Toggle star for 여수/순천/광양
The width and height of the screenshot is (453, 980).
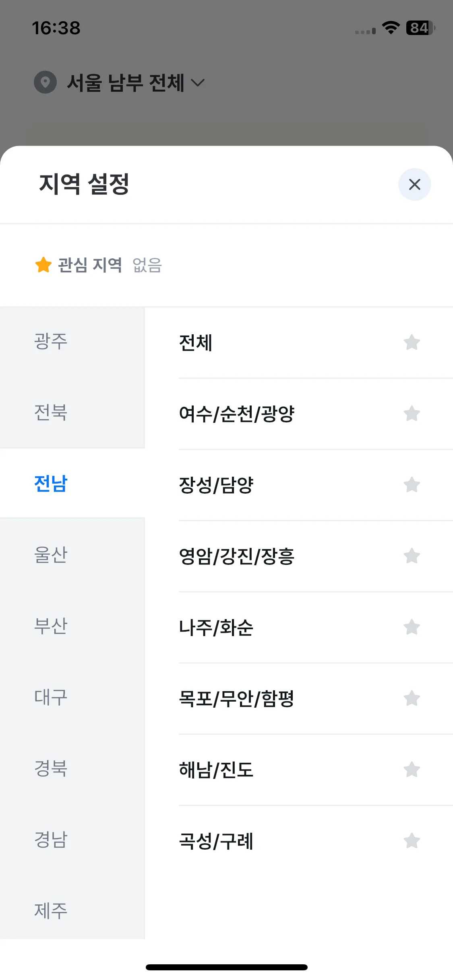[412, 414]
